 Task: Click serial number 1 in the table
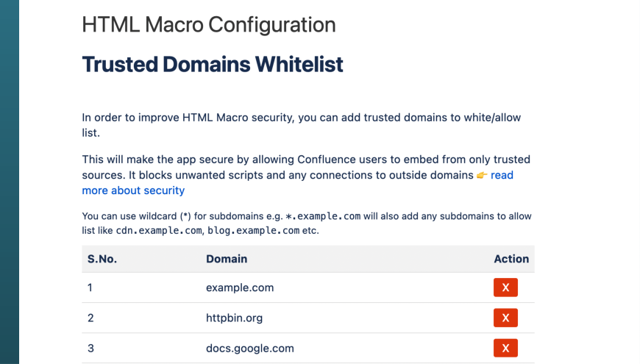click(90, 288)
